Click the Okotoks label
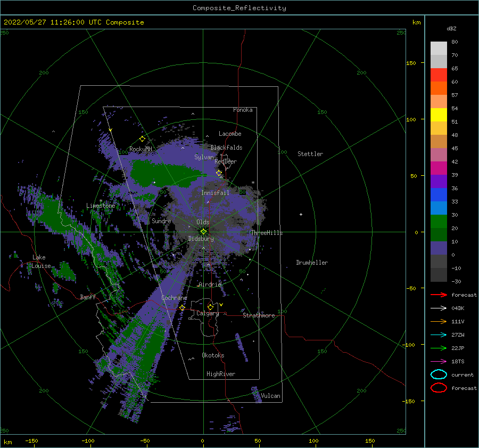The width and height of the screenshot is (479, 448). (x=213, y=355)
